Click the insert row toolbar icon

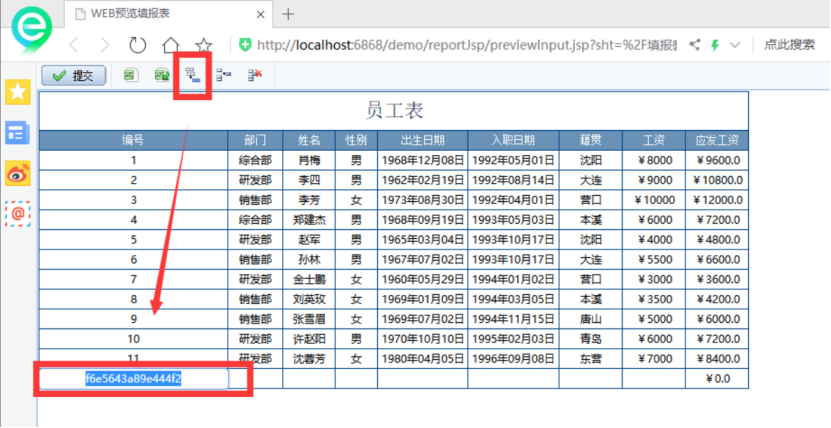[224, 75]
